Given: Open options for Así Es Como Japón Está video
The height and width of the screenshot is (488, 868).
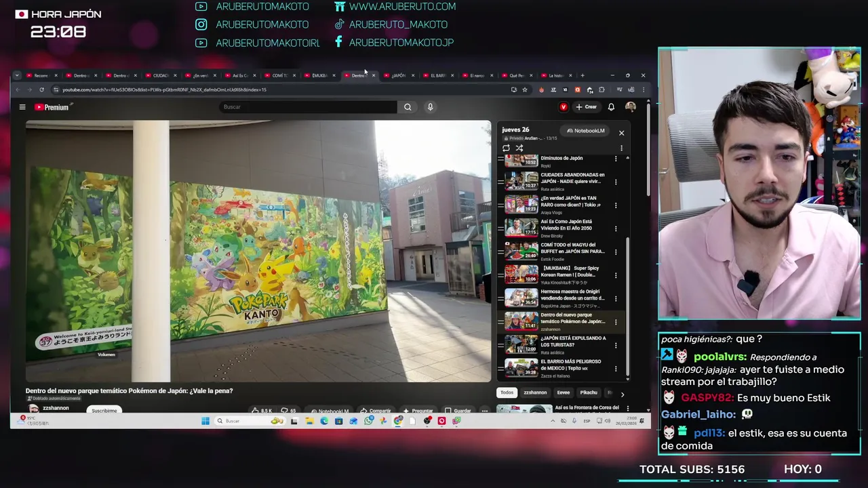Looking at the screenshot, I should [x=616, y=228].
